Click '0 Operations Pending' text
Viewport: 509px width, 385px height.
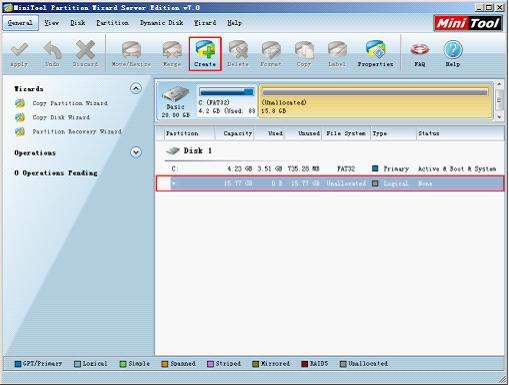coord(56,173)
